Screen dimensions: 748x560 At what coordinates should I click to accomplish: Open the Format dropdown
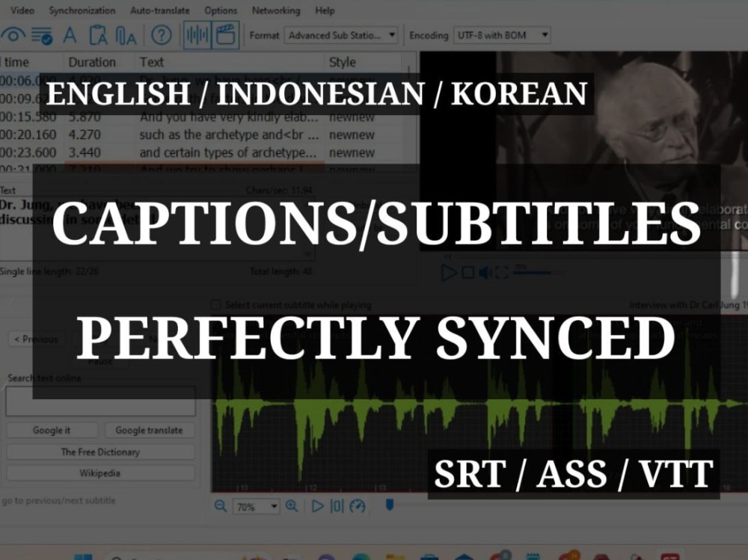(340, 35)
